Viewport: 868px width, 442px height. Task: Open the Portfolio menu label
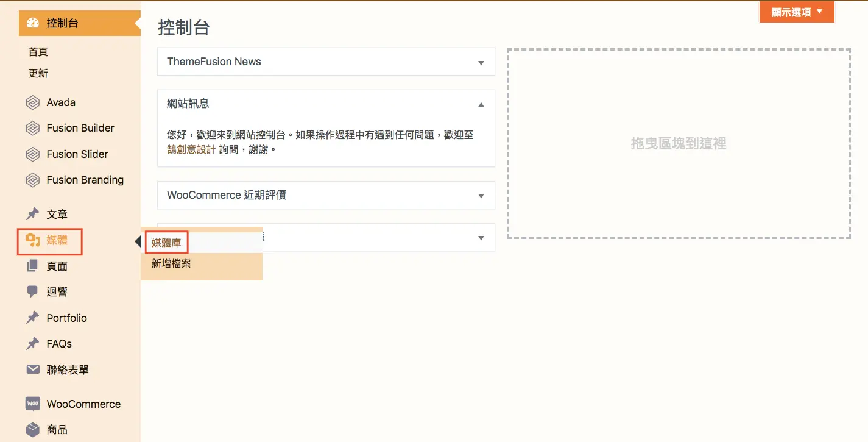67,318
